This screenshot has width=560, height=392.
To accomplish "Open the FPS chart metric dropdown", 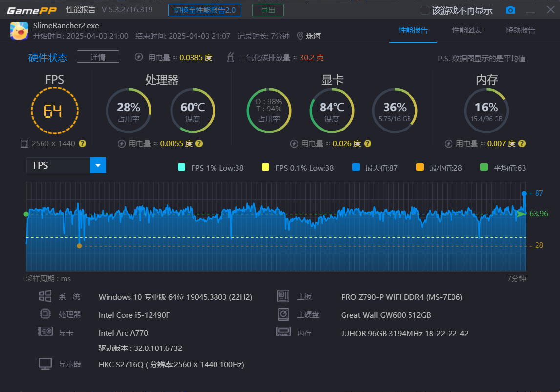I will click(98, 165).
